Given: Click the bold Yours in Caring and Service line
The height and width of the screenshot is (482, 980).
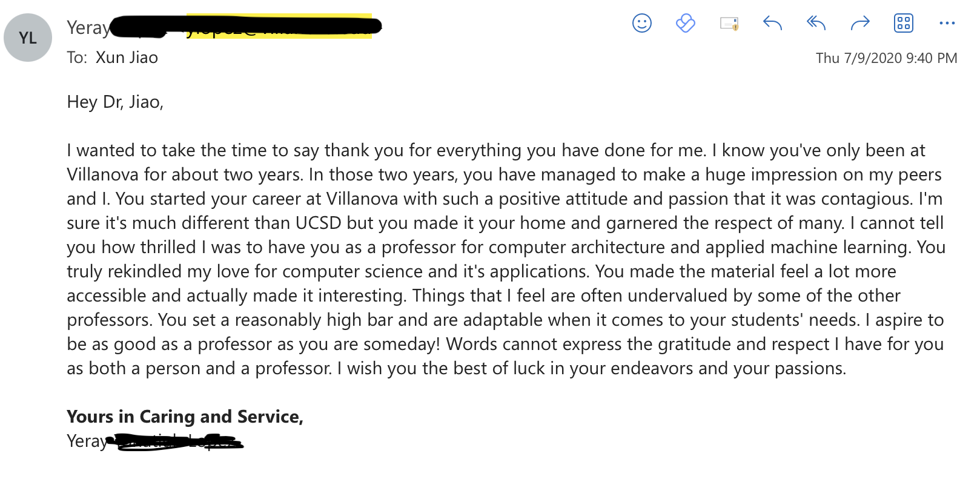Looking at the screenshot, I should [x=185, y=417].
